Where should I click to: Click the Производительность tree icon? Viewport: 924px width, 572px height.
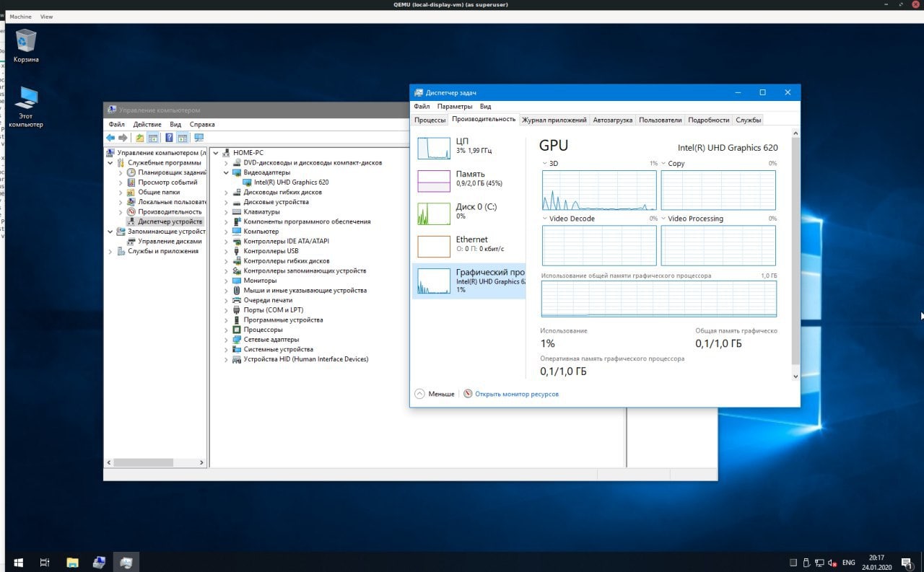[x=131, y=212]
